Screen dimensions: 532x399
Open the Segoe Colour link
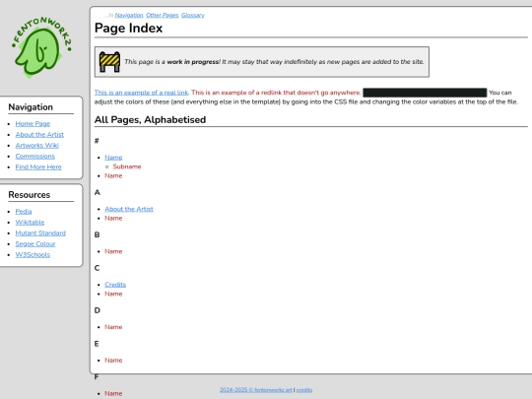tap(35, 244)
